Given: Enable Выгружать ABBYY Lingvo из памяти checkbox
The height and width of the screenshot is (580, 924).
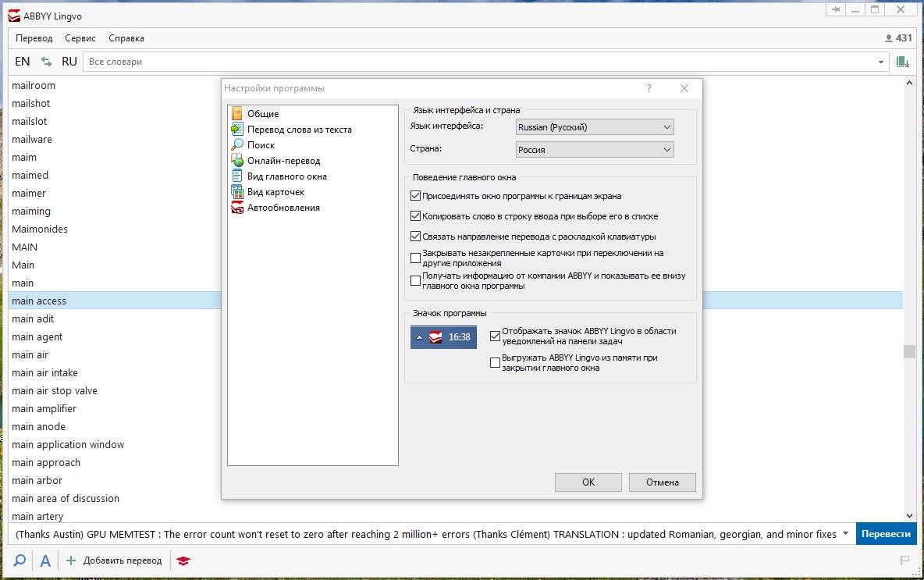Looking at the screenshot, I should coord(495,362).
